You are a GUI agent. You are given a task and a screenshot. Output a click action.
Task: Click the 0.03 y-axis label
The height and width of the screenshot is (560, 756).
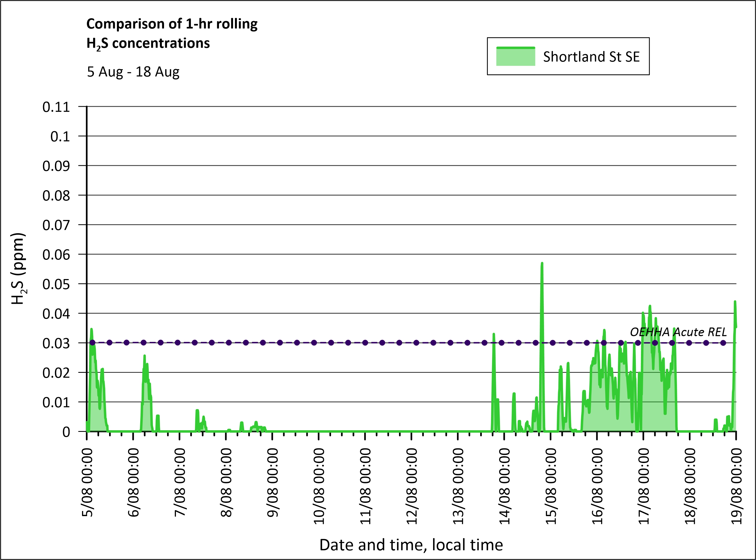click(x=56, y=343)
